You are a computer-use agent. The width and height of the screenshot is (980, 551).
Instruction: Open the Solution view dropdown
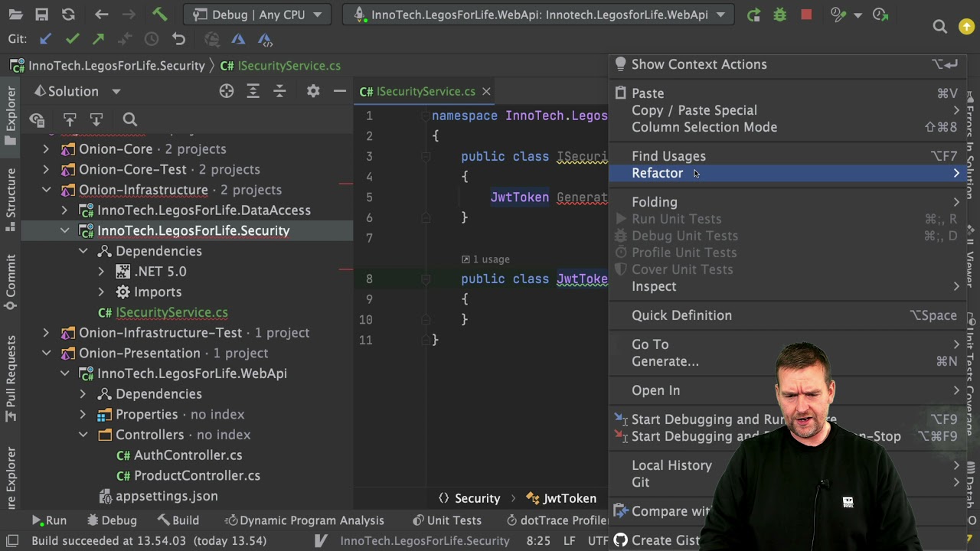(x=116, y=91)
